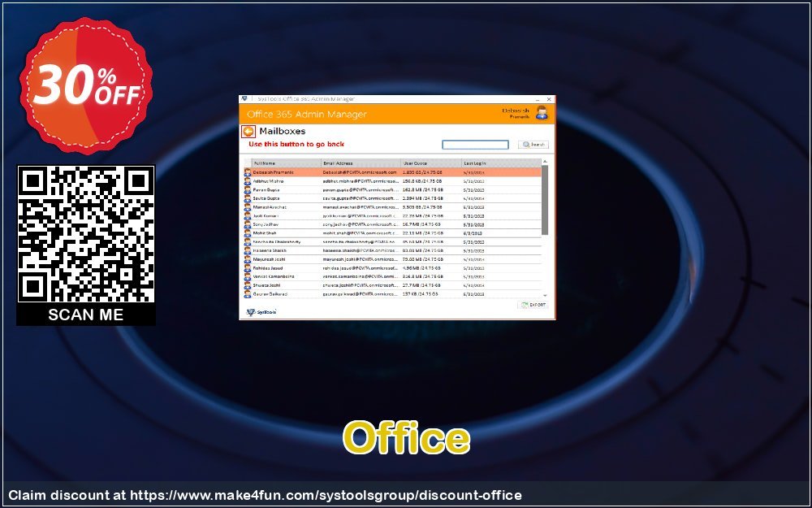Click the orange back arrow beside Mailboxes
The width and height of the screenshot is (812, 508).
tap(248, 132)
